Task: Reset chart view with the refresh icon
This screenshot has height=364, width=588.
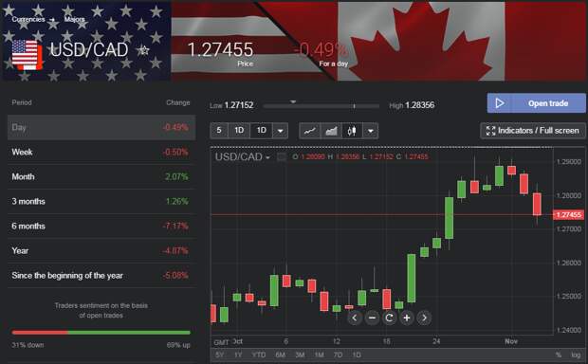Action: (389, 318)
